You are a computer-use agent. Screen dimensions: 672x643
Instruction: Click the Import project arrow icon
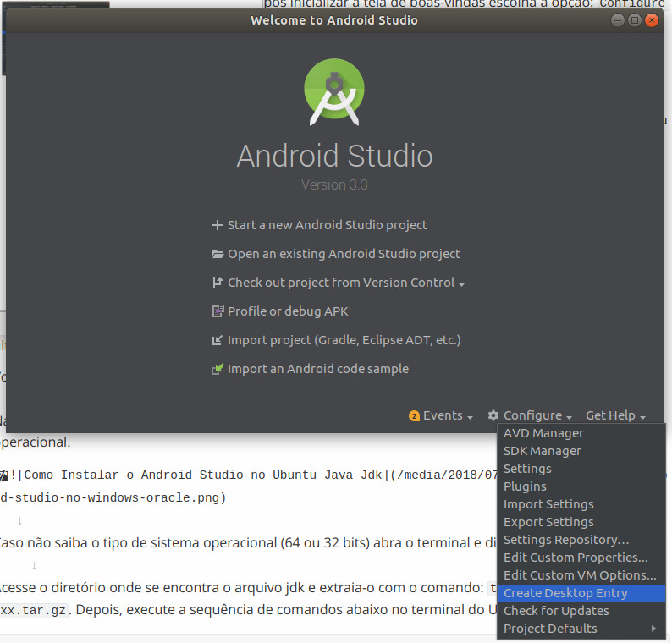pyautogui.click(x=218, y=340)
